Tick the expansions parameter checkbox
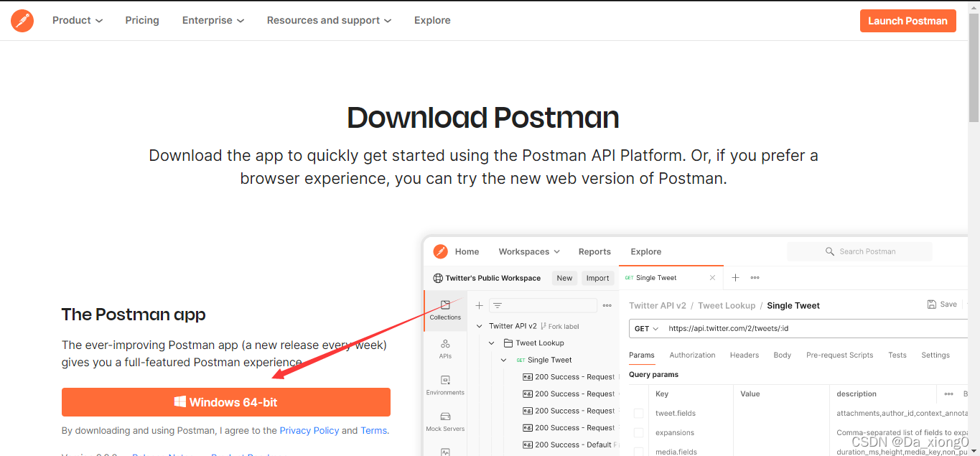The width and height of the screenshot is (980, 456). (638, 432)
